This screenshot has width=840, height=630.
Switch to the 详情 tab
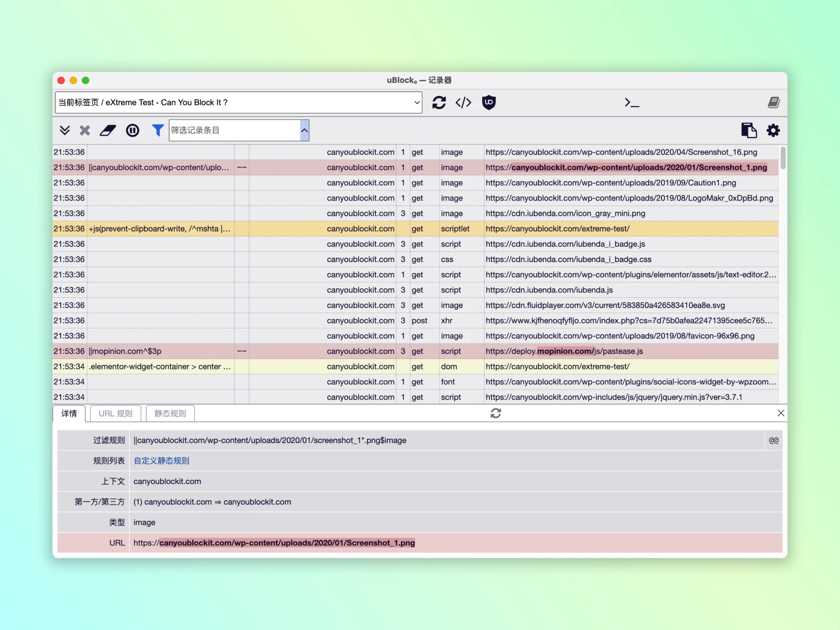click(69, 414)
